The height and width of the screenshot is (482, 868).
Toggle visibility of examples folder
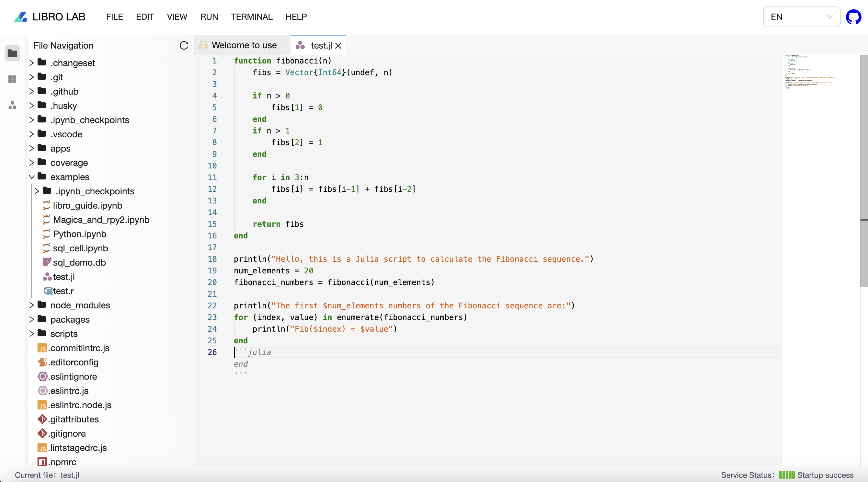(31, 176)
